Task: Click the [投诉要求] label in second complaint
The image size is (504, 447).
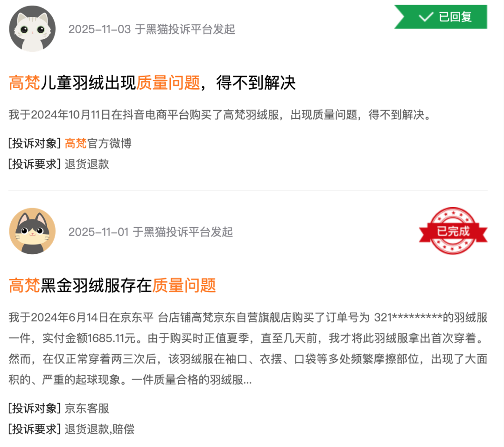Action: pos(35,429)
